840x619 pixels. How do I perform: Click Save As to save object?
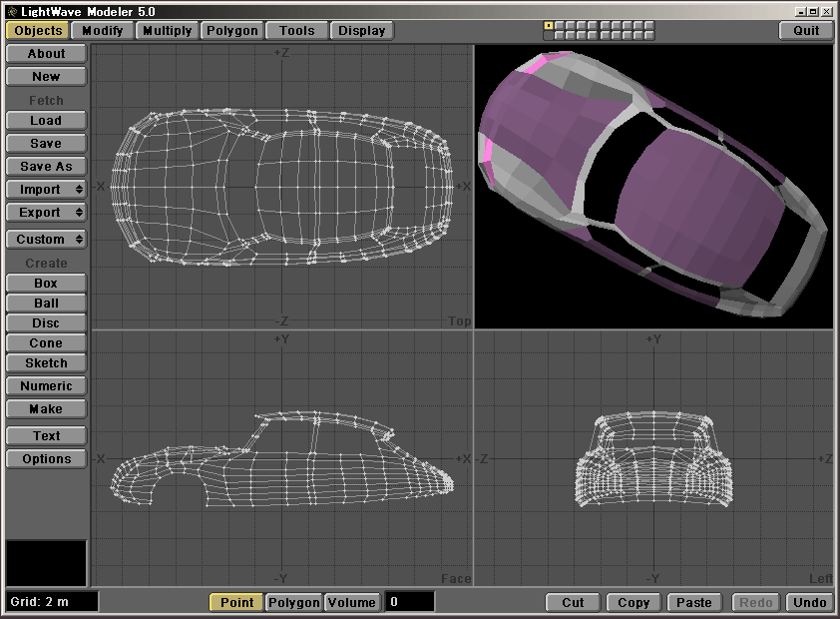[46, 167]
